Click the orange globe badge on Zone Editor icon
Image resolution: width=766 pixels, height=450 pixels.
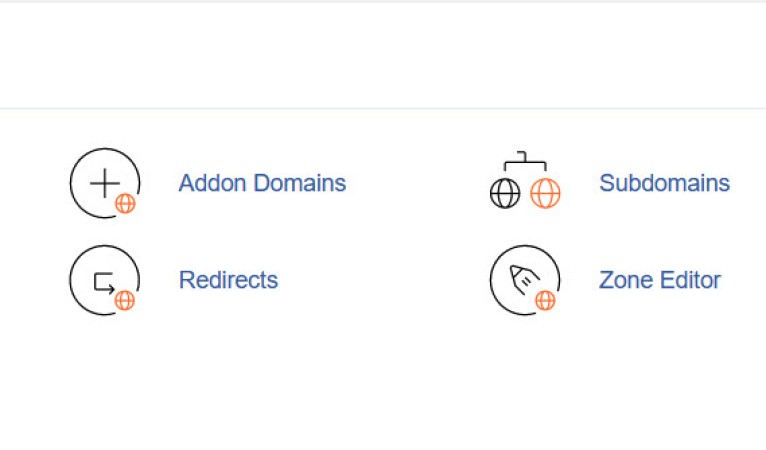pos(545,300)
